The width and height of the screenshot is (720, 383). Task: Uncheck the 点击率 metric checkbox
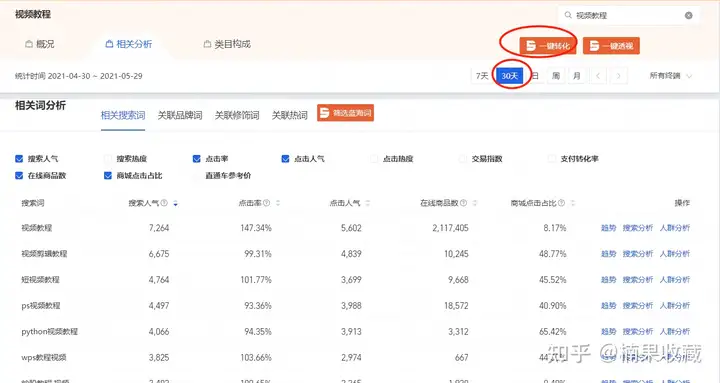[x=197, y=158]
